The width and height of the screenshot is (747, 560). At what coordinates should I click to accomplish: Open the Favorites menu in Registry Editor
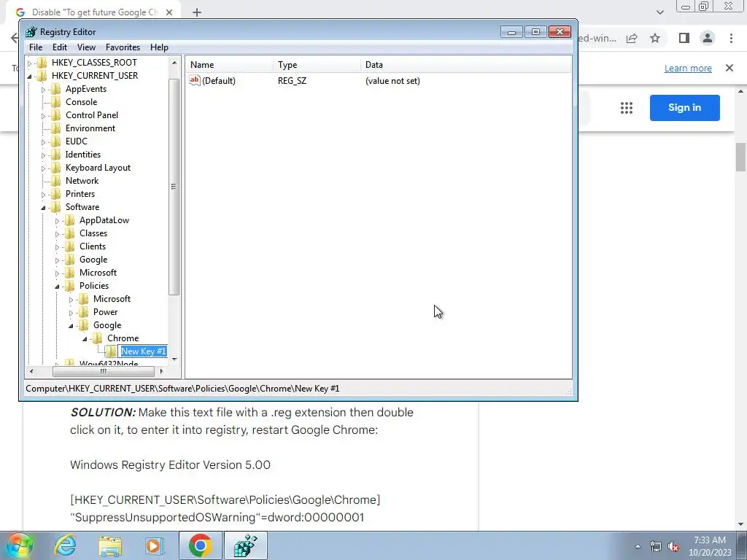[x=123, y=47]
